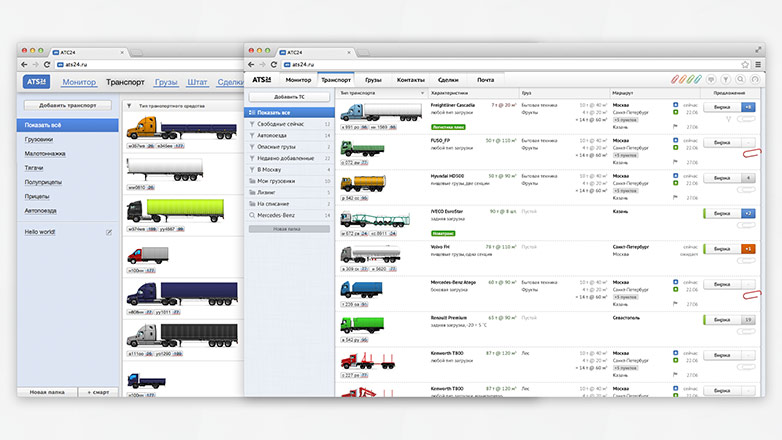
Task: Click the red paperclip in Mercedes-Benz Atego row
Action: coord(752,295)
